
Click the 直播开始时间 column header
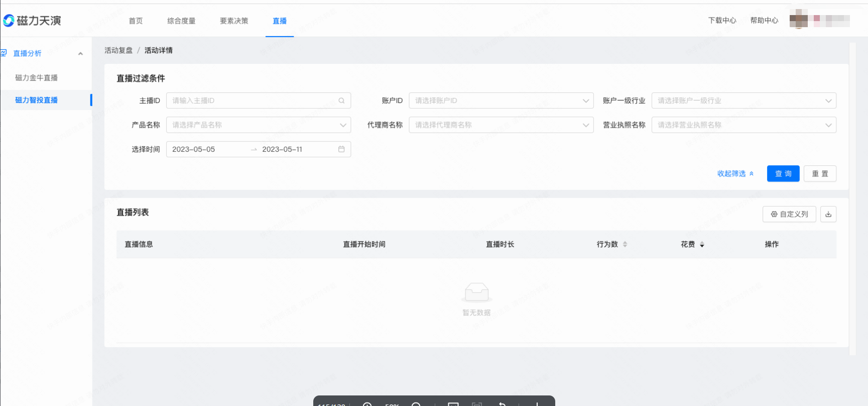364,244
